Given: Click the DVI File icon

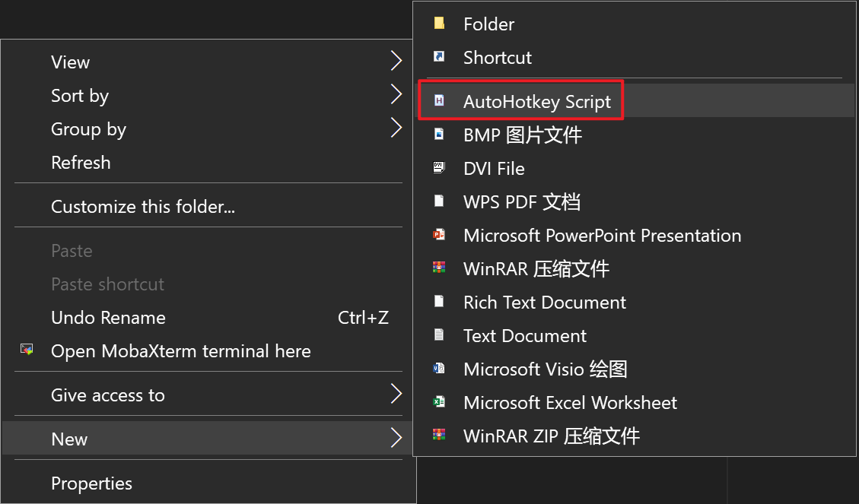Looking at the screenshot, I should [439, 167].
